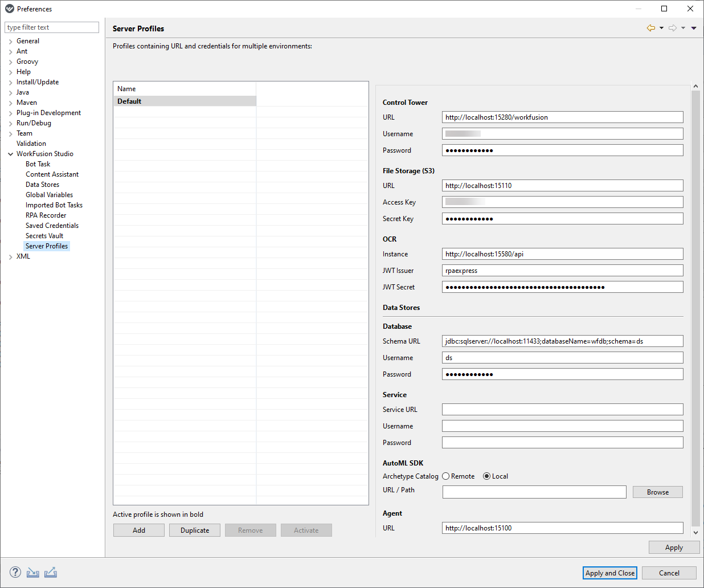This screenshot has width=704, height=588.
Task: Click the Cancel button
Action: 669,573
